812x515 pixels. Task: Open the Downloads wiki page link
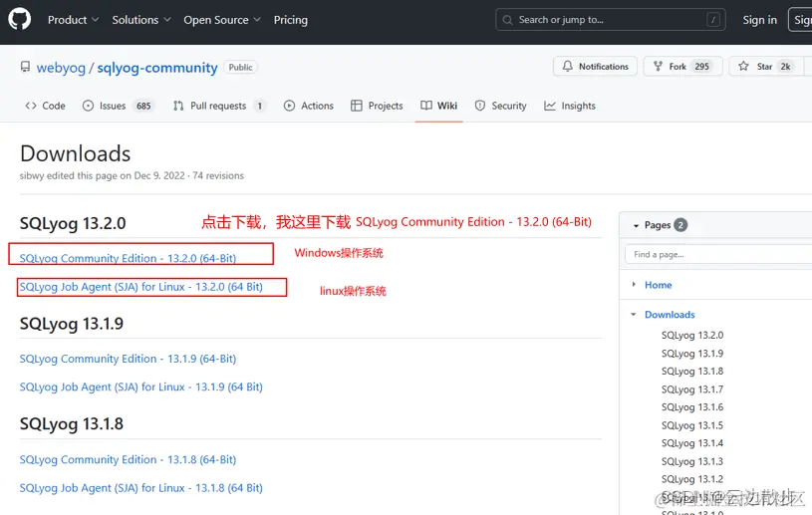(x=670, y=315)
